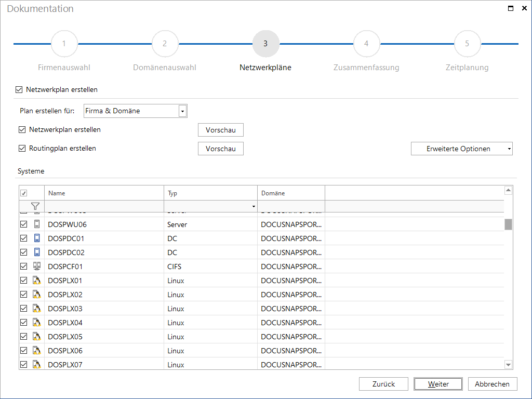The width and height of the screenshot is (532, 399).
Task: Toggle the top Netzwerkplan erstellen checkbox
Action: pos(19,89)
